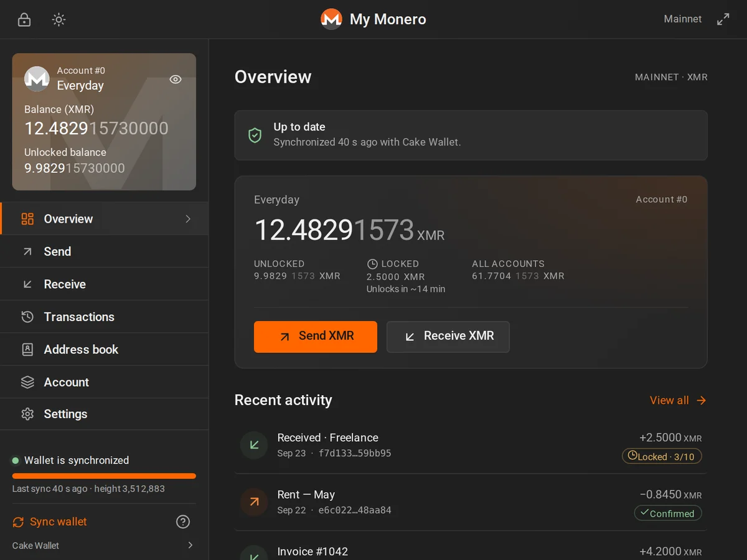Click Monero logo on account card
The image size is (747, 560).
click(37, 78)
